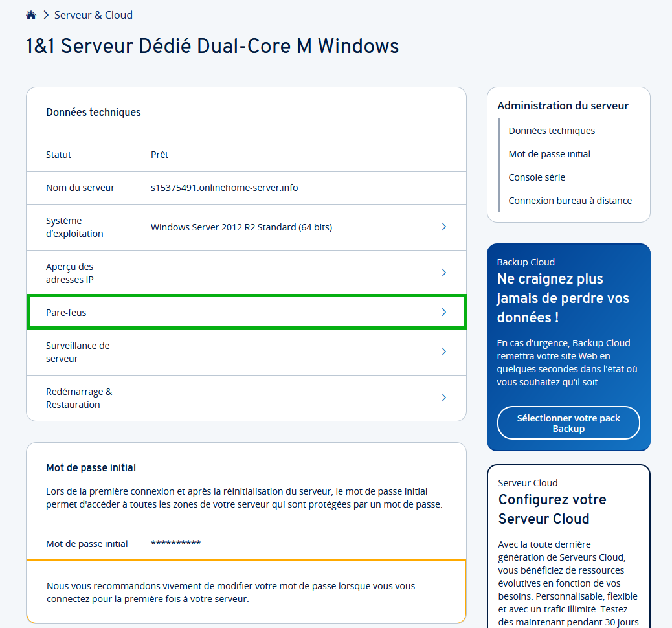672x628 pixels.
Task: Open the Redémarrage & Restauration chevron
Action: [444, 398]
